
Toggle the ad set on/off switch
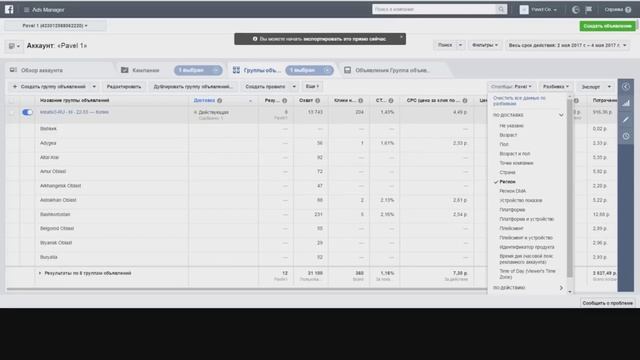27,112
